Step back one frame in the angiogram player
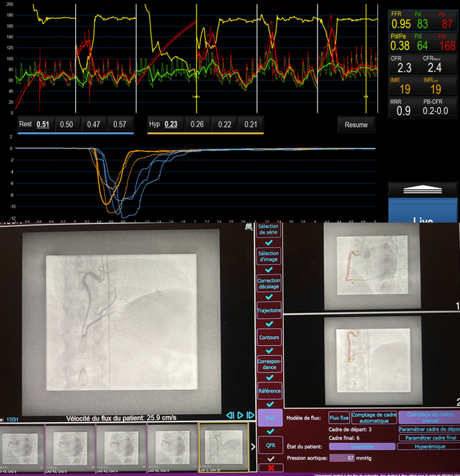460x476 pixels. pos(230,415)
